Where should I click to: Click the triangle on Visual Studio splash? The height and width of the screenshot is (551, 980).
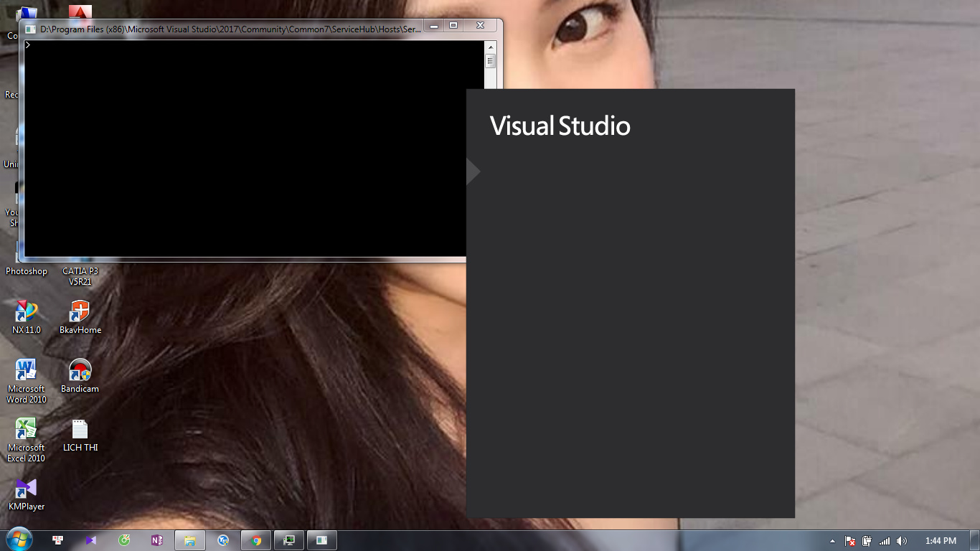(473, 172)
